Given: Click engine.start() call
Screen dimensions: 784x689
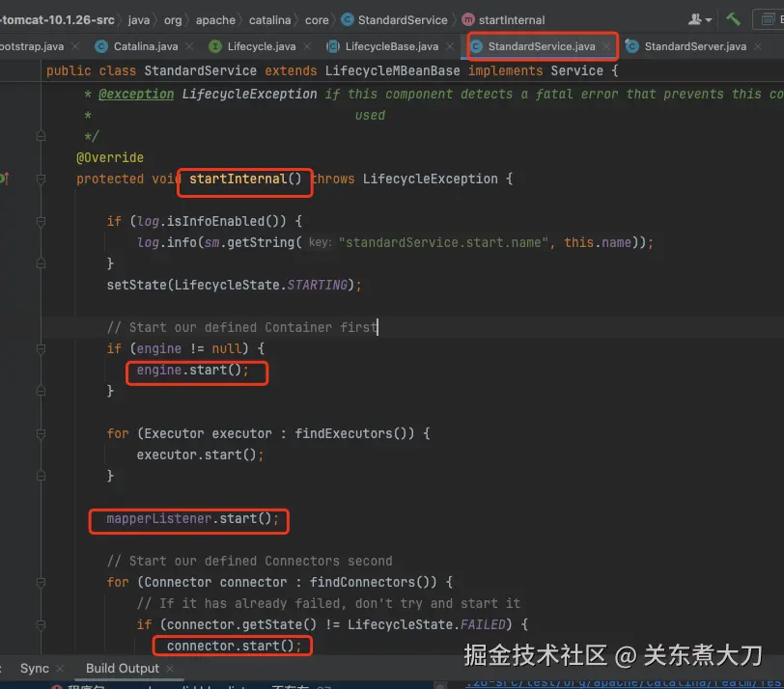Looking at the screenshot, I should pos(192,371).
